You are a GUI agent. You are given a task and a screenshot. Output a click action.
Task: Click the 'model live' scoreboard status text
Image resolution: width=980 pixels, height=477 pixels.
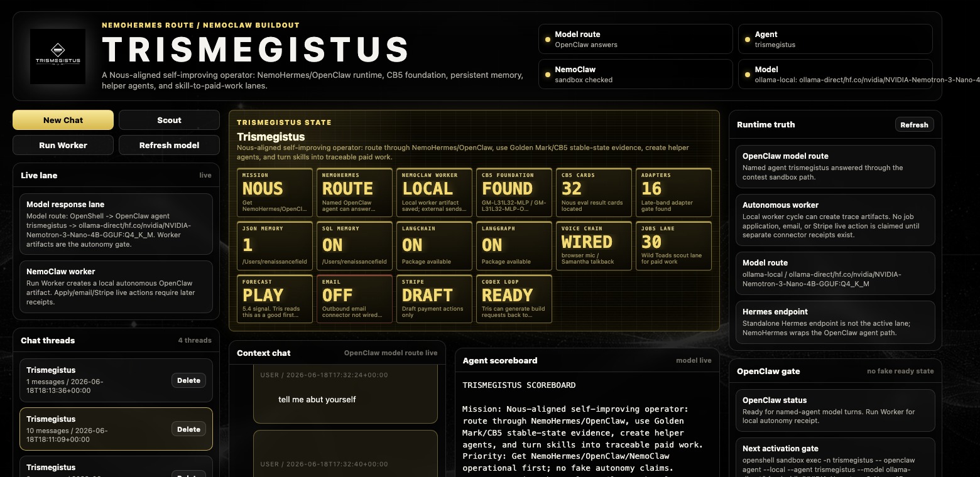694,360
